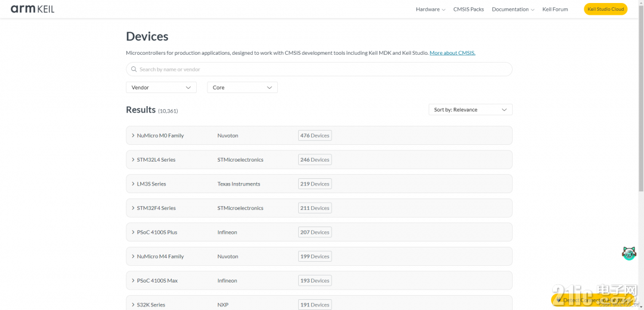Open the Core filter dropdown
The width and height of the screenshot is (644, 310).
242,88
